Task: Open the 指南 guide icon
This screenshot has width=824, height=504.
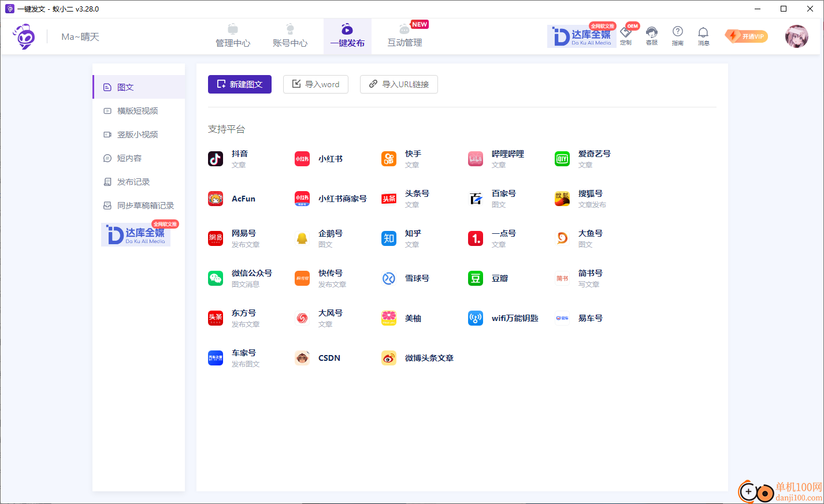Action: pos(678,36)
